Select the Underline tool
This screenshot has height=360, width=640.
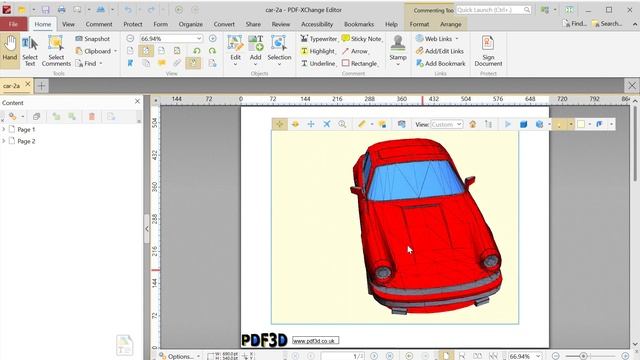coord(318,63)
